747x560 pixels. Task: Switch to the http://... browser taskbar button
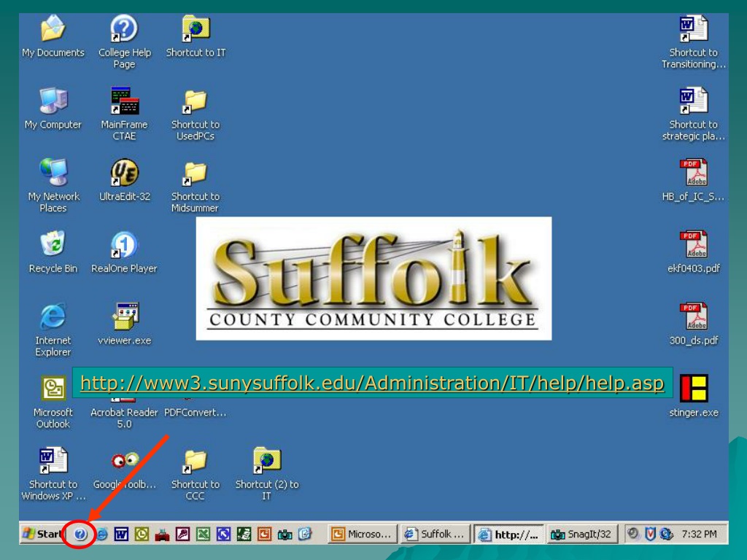tap(508, 534)
